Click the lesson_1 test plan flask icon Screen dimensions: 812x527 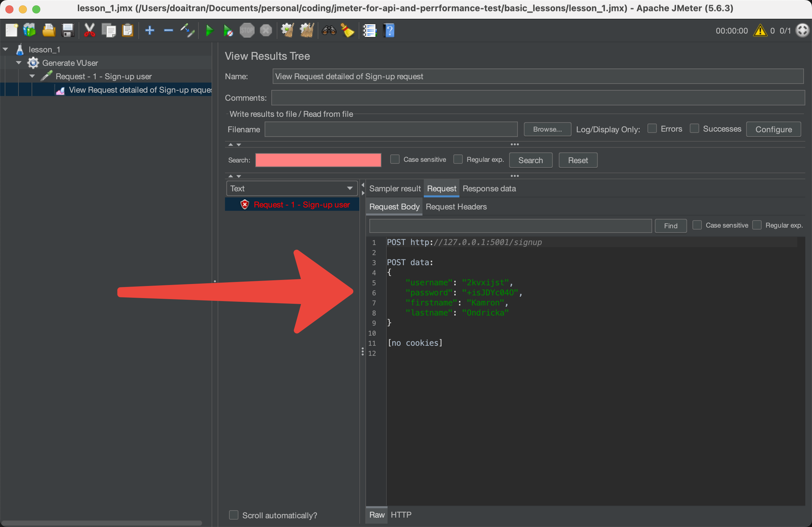(x=20, y=49)
